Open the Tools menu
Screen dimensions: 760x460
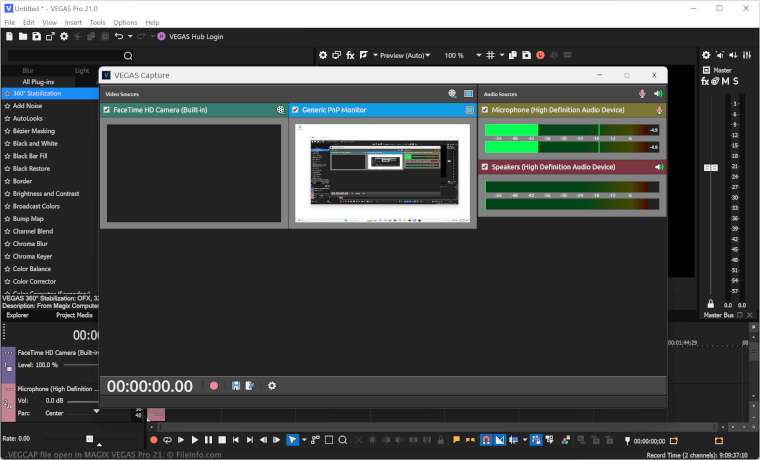pos(97,22)
